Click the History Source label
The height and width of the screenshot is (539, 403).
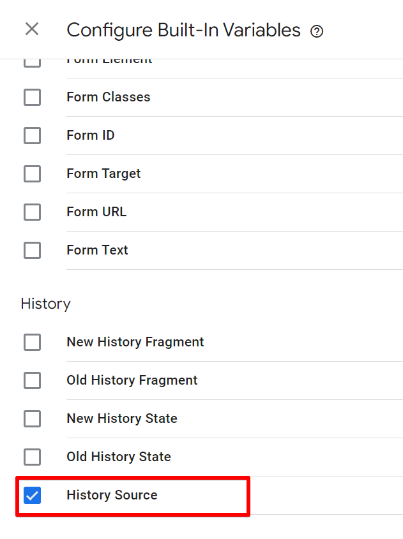tap(112, 495)
